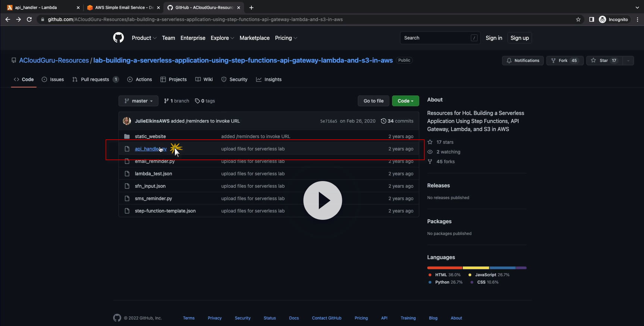Open the email_reminder.py file

[x=155, y=161]
